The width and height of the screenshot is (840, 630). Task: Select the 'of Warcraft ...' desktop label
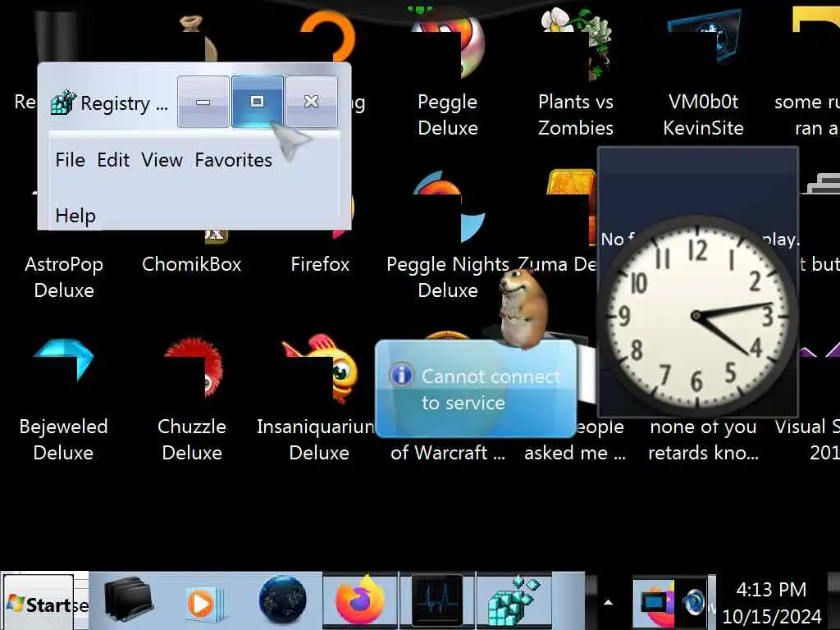click(448, 453)
